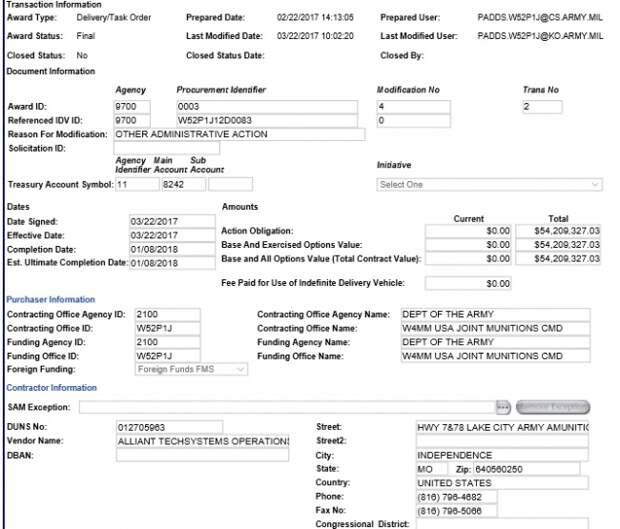Click the Contracting Office ID field W52P1J
The height and width of the screenshot is (529, 620).
click(x=168, y=329)
